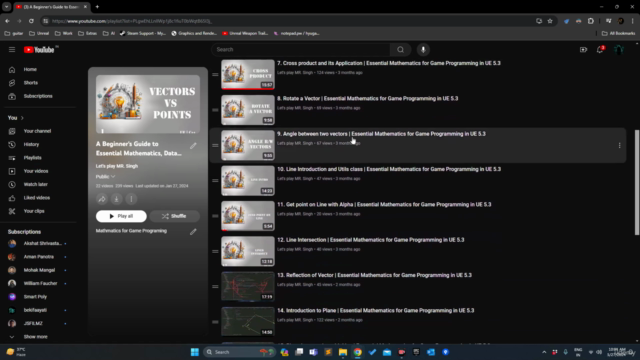
Task: Expand the You section chevron
Action: 22,118
